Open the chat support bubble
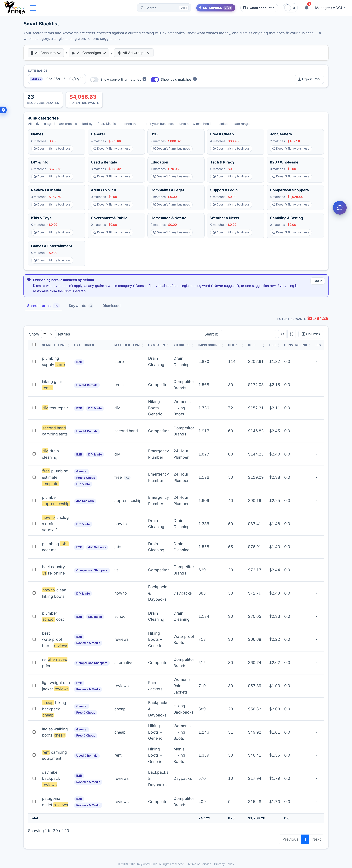The height and width of the screenshot is (868, 352). click(340, 208)
